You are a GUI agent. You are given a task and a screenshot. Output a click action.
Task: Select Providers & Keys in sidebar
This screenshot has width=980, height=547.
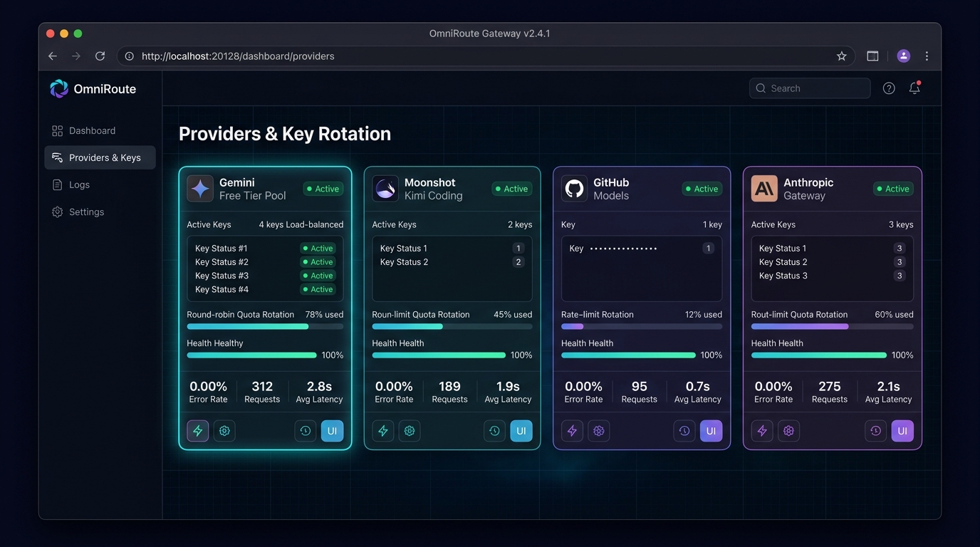[x=100, y=158]
